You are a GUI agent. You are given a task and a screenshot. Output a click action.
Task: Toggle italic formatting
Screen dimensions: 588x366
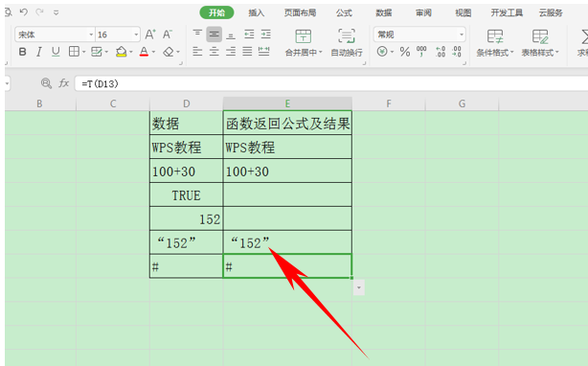pos(39,52)
